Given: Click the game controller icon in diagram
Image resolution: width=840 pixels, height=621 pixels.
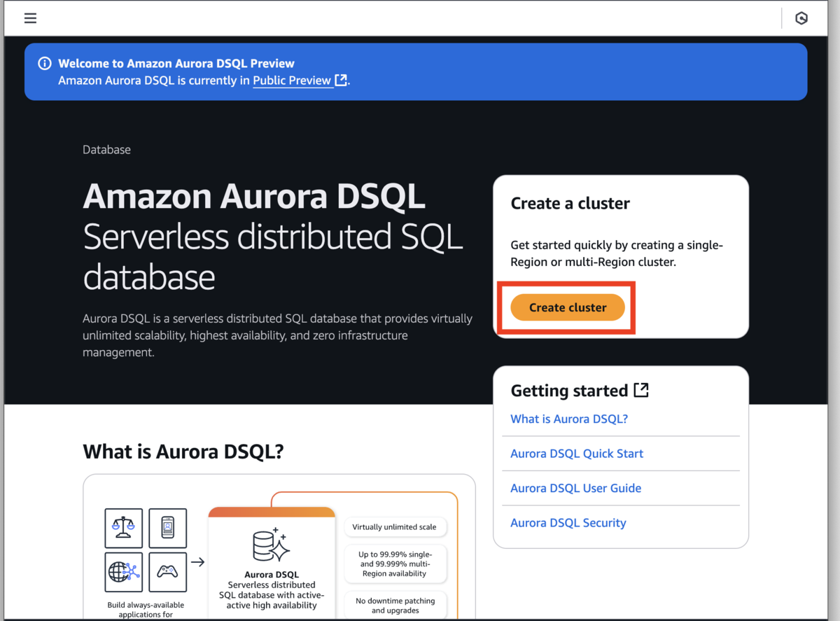Looking at the screenshot, I should [168, 572].
